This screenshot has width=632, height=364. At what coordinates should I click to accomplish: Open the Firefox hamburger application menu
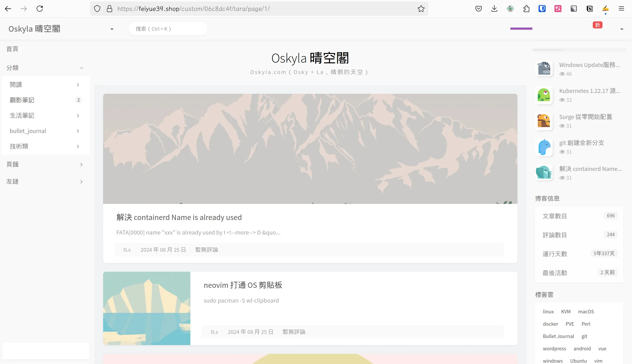pyautogui.click(x=621, y=9)
